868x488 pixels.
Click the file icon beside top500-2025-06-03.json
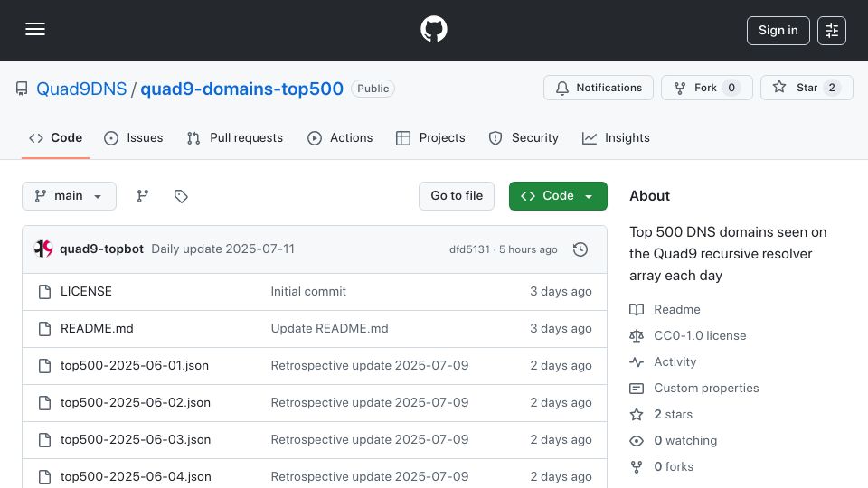coord(45,440)
